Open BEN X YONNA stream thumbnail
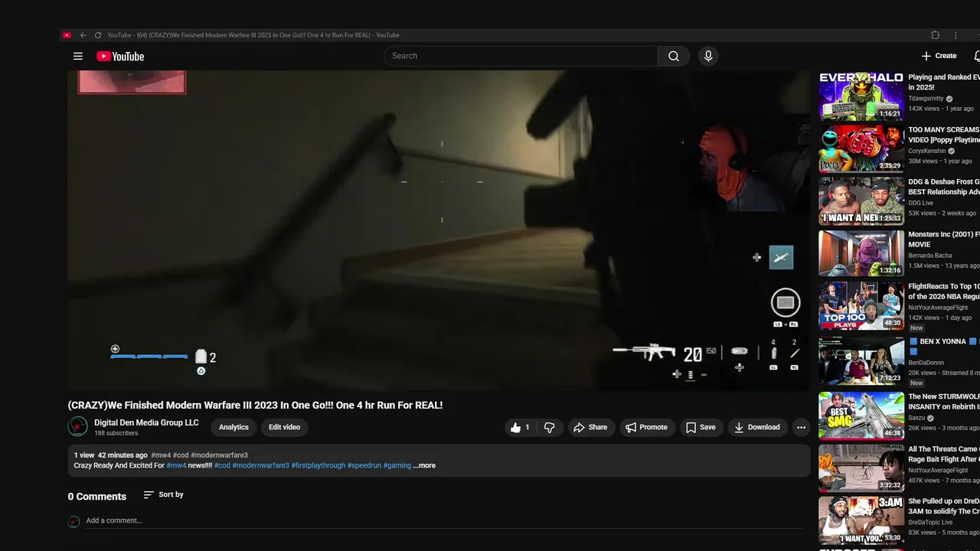Screen dimensions: 980x551 coord(861,360)
